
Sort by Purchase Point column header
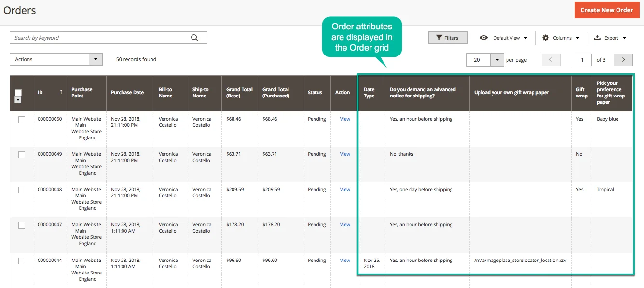pos(86,93)
